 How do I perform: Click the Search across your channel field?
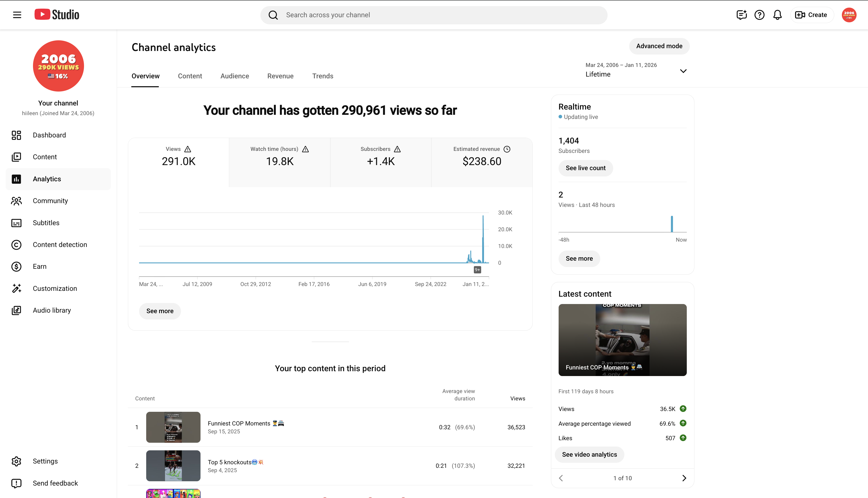[434, 15]
